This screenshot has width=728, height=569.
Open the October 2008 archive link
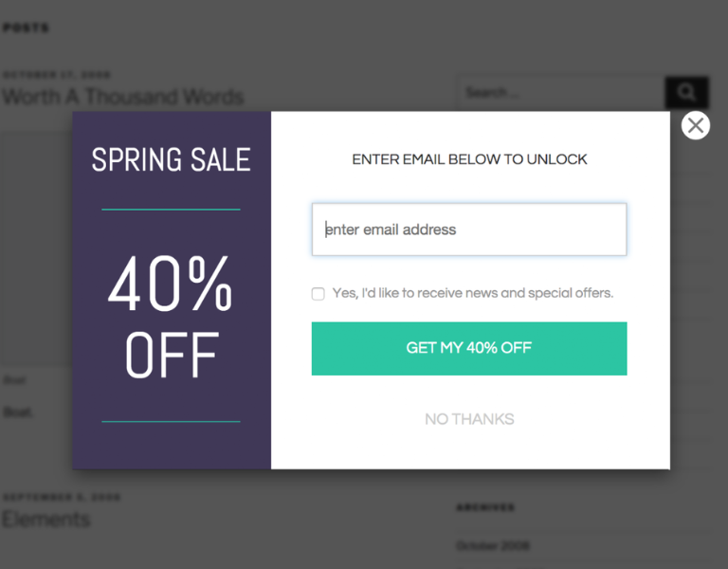pyautogui.click(x=493, y=545)
